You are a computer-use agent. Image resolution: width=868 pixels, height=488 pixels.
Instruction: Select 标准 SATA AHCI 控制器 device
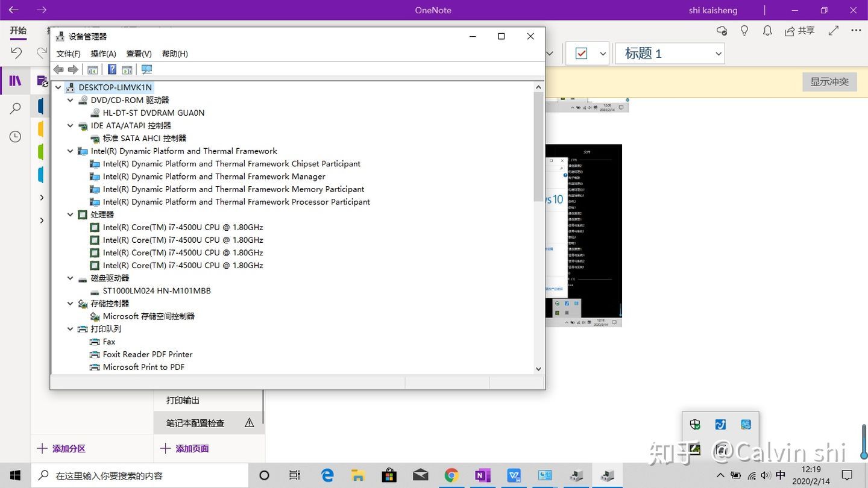(144, 138)
